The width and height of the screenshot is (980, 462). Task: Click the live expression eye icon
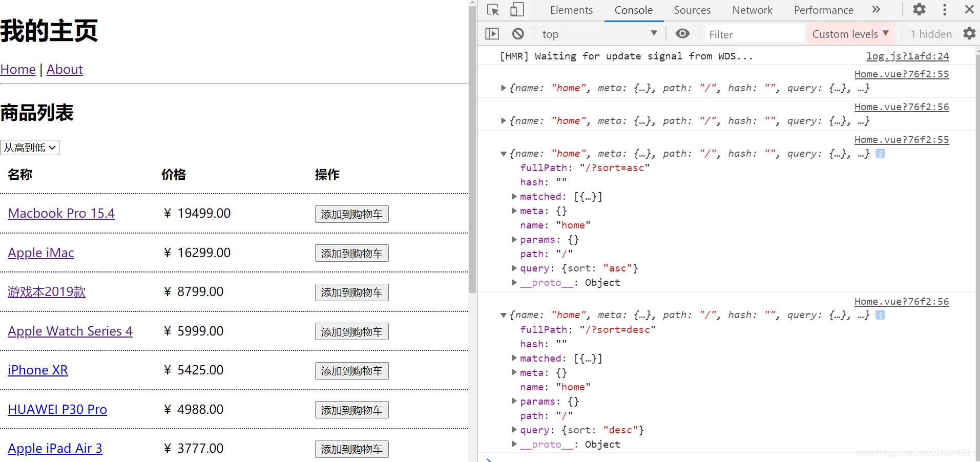tap(682, 34)
